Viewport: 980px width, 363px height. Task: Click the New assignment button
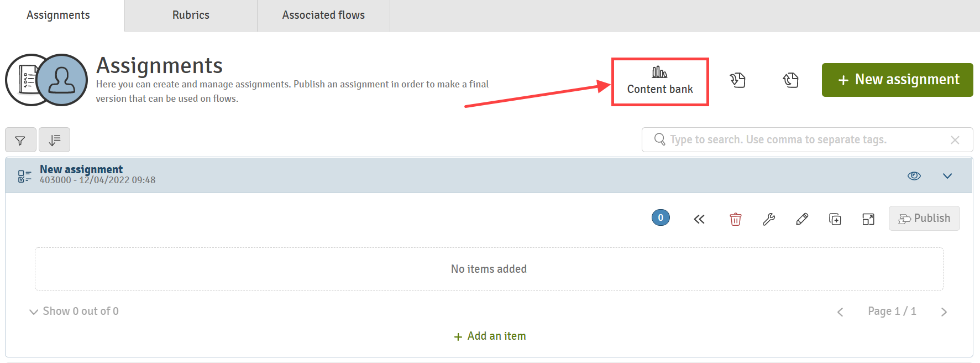coord(897,80)
